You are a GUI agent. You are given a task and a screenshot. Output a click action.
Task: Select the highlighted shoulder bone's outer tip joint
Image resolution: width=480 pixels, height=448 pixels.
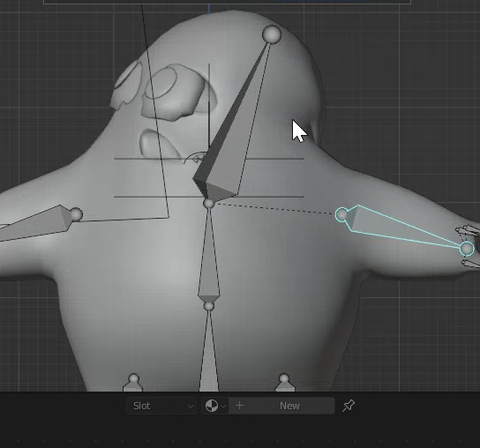tap(467, 249)
